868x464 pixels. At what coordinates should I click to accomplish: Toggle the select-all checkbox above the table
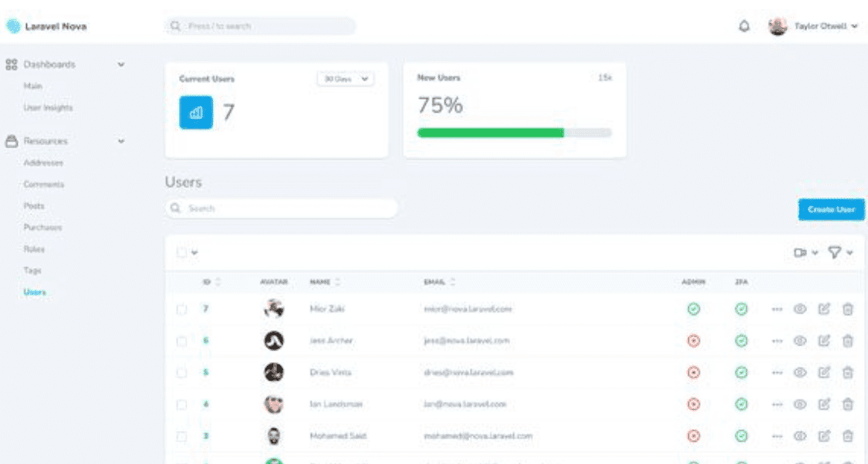tap(181, 252)
